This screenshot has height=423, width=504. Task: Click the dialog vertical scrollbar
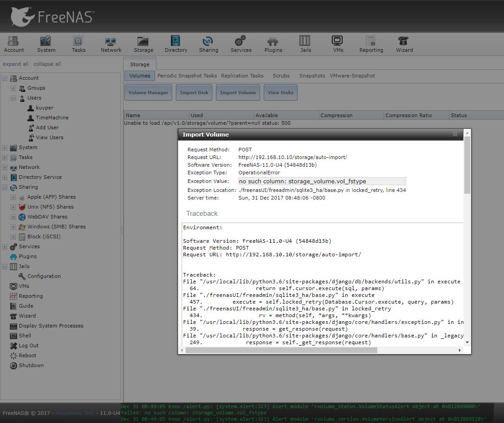(x=467, y=165)
